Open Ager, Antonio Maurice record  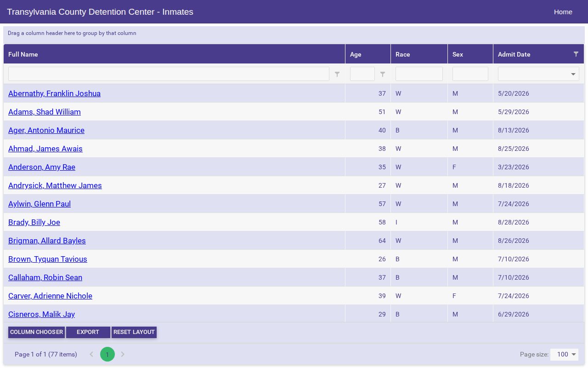point(46,130)
